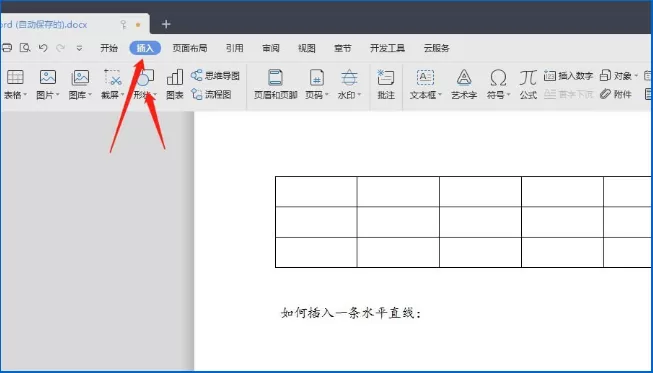Expand the quick access toolbar dropdown

(x=79, y=48)
